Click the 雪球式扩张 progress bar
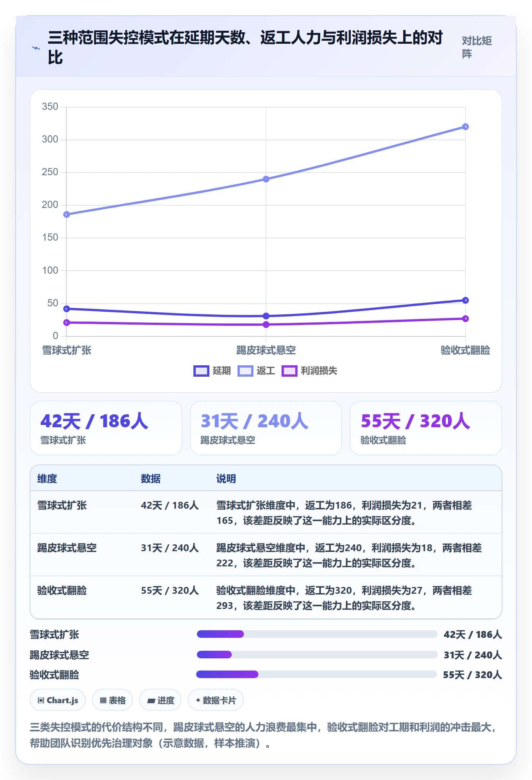This screenshot has height=780, width=532. [317, 634]
